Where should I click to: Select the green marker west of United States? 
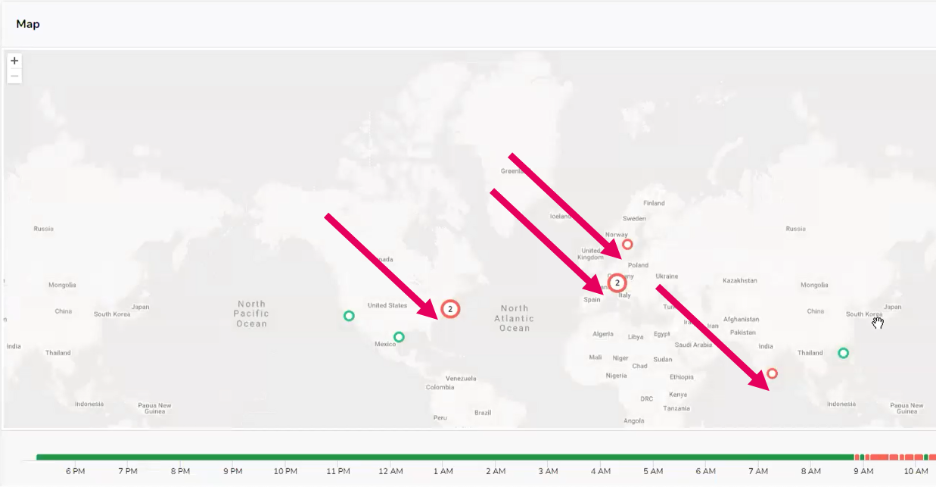click(x=349, y=316)
